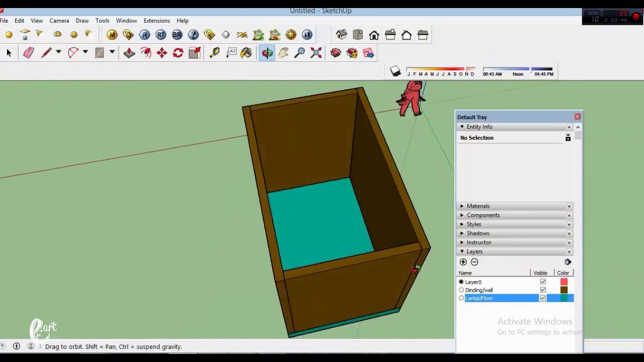Close the Materials panel with its X
Screen dimensions: 644x362
[x=569, y=206]
